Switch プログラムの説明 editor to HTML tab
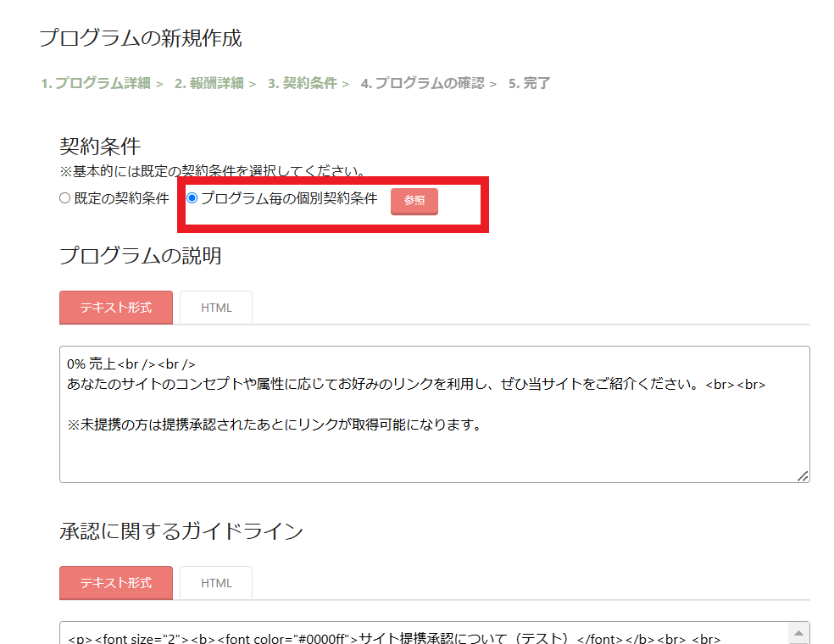 (x=216, y=308)
